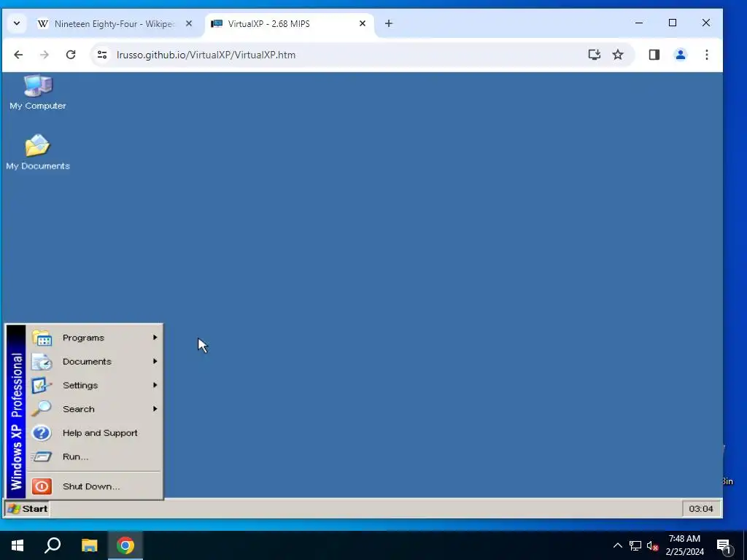View site information icon in address bar
This screenshot has width=747, height=560.
click(102, 55)
